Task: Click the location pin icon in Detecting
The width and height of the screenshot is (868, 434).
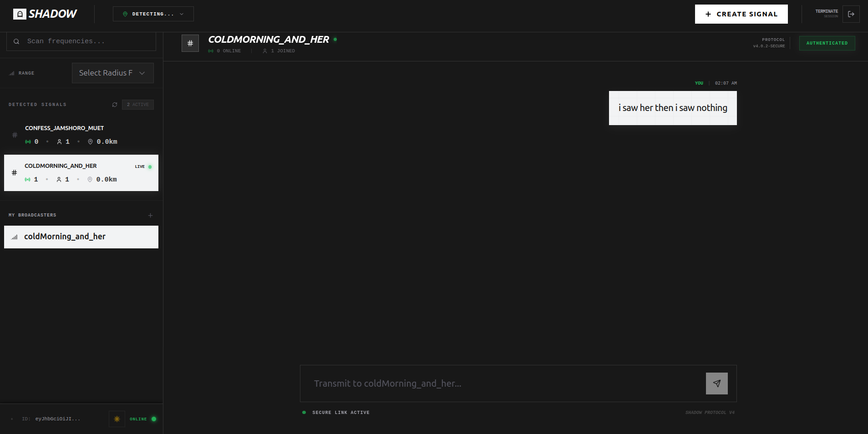Action: click(125, 14)
